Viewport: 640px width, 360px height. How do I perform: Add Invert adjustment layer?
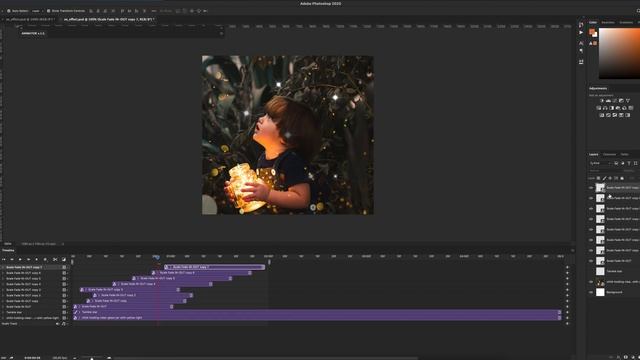click(x=602, y=115)
